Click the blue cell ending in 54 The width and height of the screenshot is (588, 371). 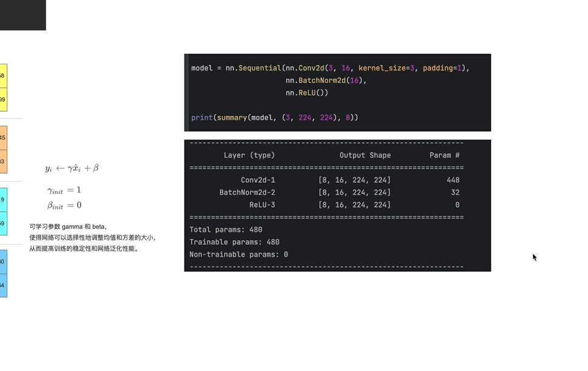[4, 285]
